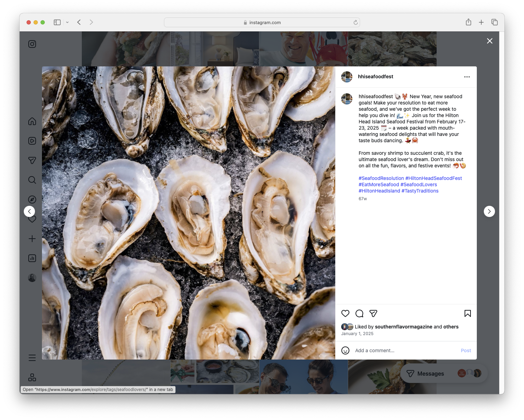Open the Search magnifier icon
524x420 pixels.
pyautogui.click(x=32, y=180)
